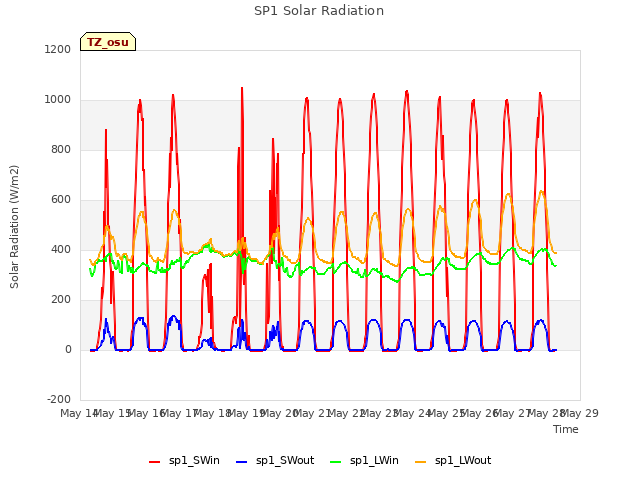The image size is (640, 480).
Task: Click the 600 y-axis tick label
Action: pyautogui.click(x=61, y=200)
